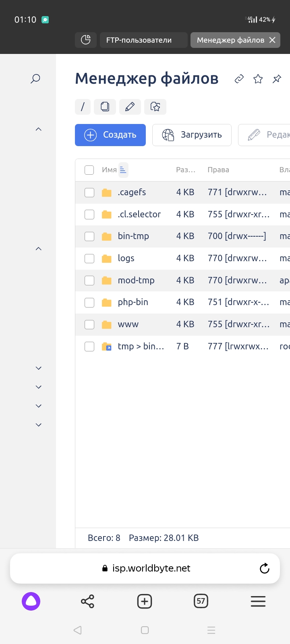
Task: Open the favorite folders star-folder icon
Action: pyautogui.click(x=155, y=107)
